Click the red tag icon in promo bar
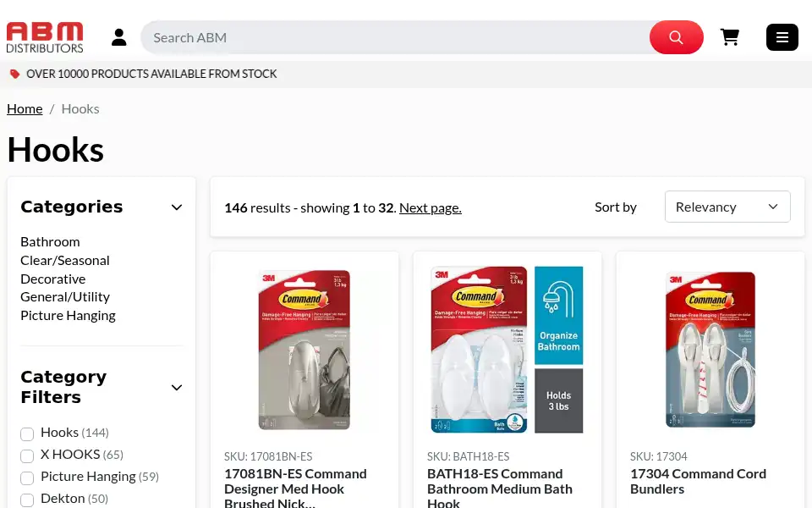Viewport: 812px width, 508px height. coord(15,74)
